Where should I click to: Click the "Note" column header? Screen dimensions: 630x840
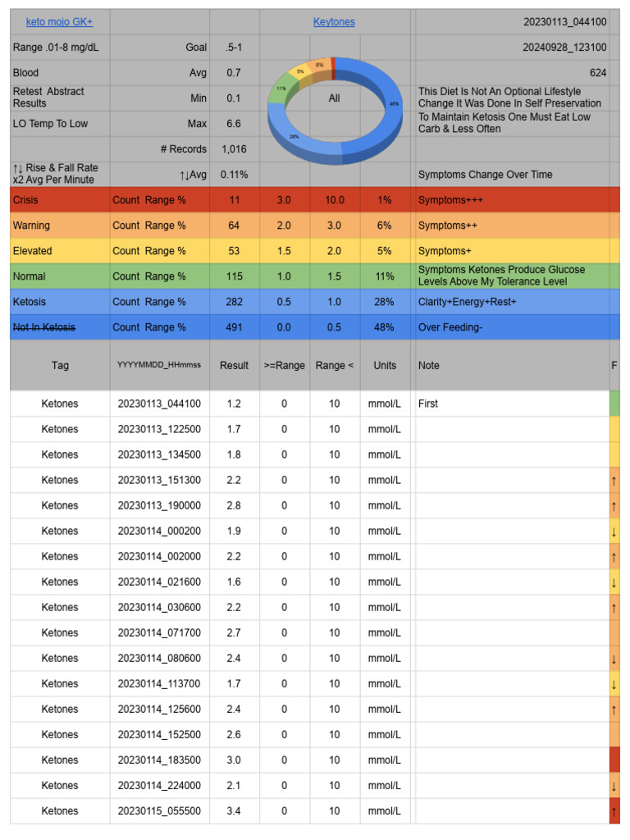click(x=513, y=365)
